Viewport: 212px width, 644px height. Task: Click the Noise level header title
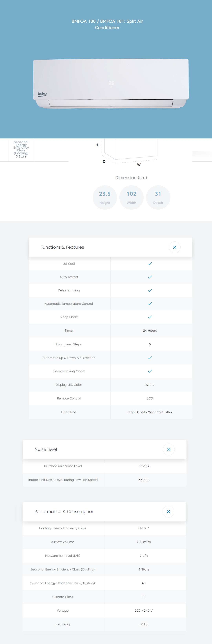(x=46, y=449)
